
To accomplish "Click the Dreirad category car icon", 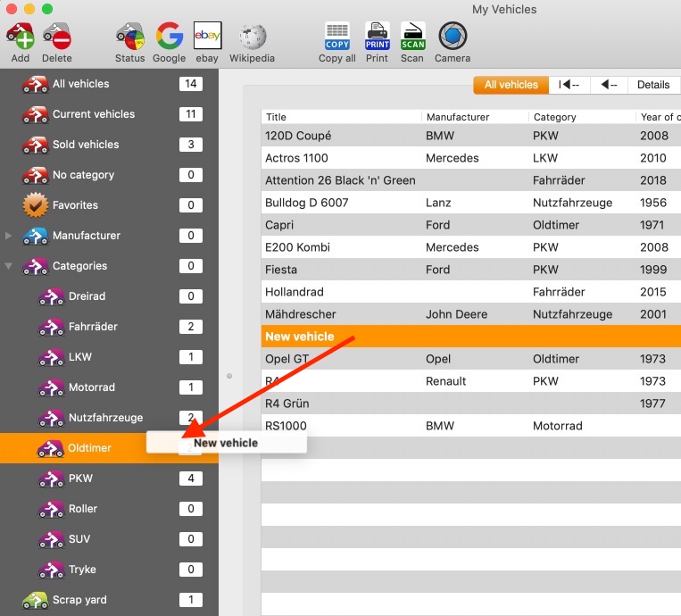I will [51, 296].
